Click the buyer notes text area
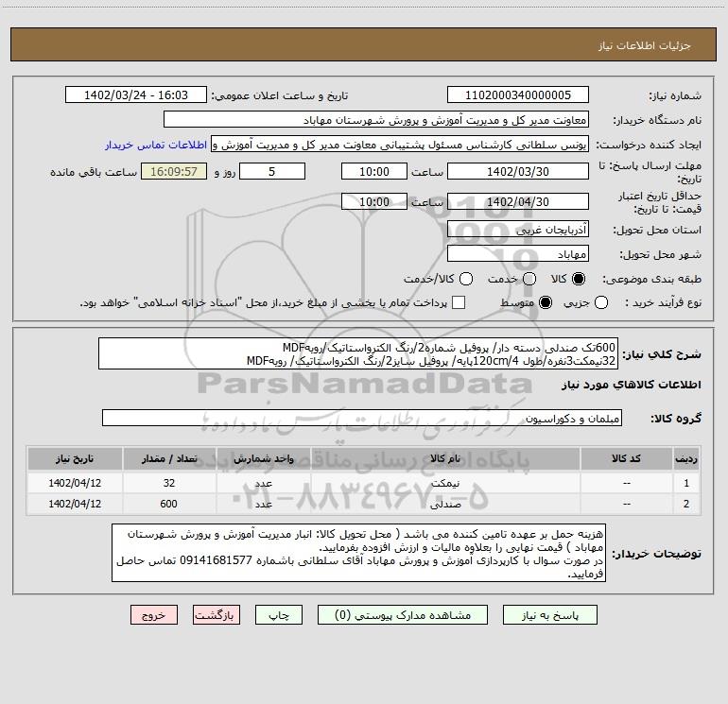This screenshot has width=728, height=704. coord(358,553)
